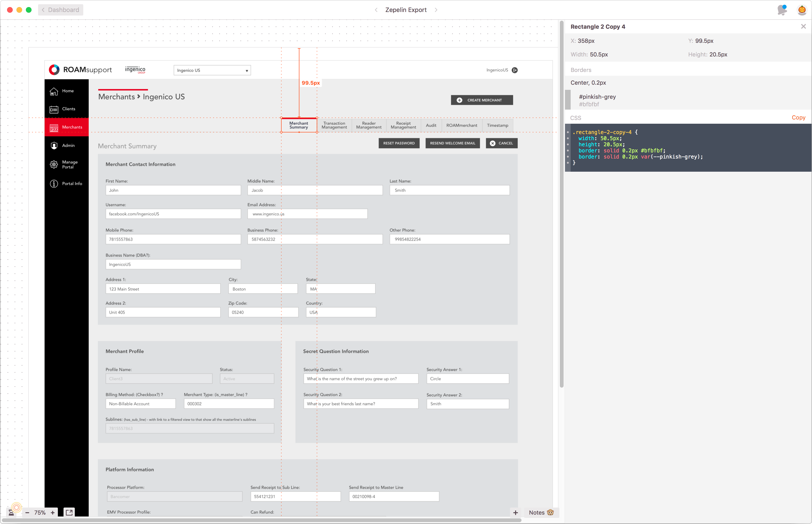Click the Zip Code field 05240
The width and height of the screenshot is (812, 524).
263,312
